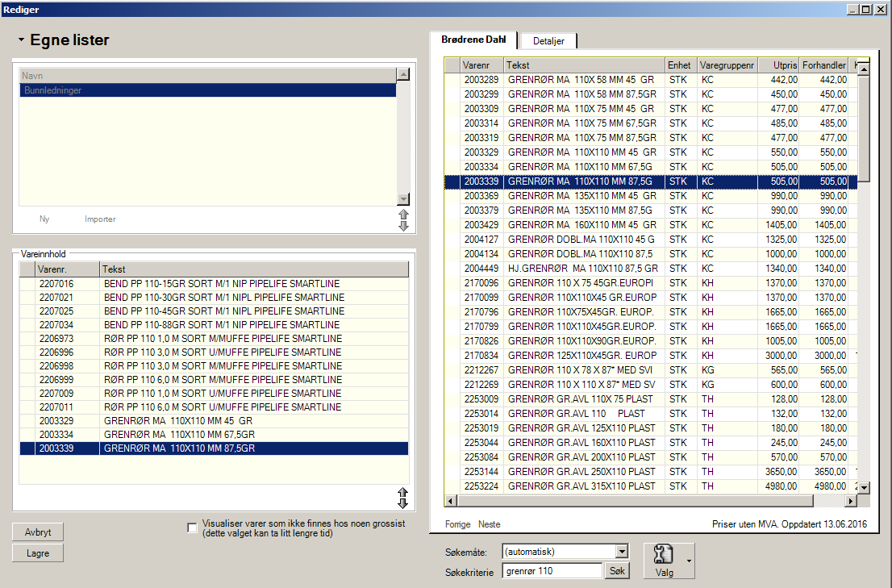This screenshot has width=892, height=588.
Task: Click the Søk button
Action: [x=617, y=571]
